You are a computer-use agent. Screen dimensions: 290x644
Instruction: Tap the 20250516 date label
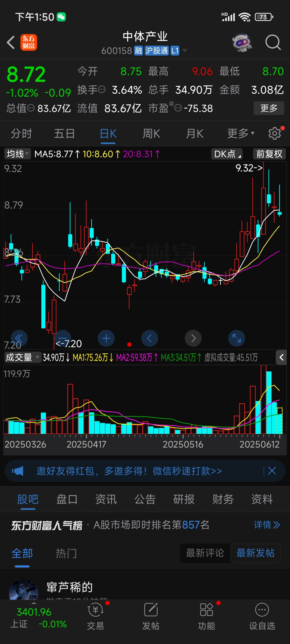pos(183,445)
